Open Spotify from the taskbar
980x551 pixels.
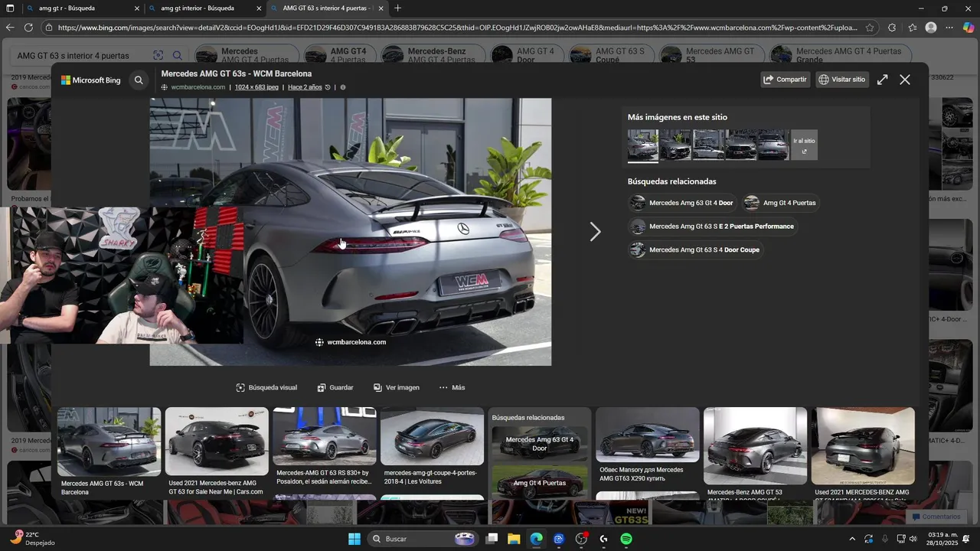(x=626, y=539)
